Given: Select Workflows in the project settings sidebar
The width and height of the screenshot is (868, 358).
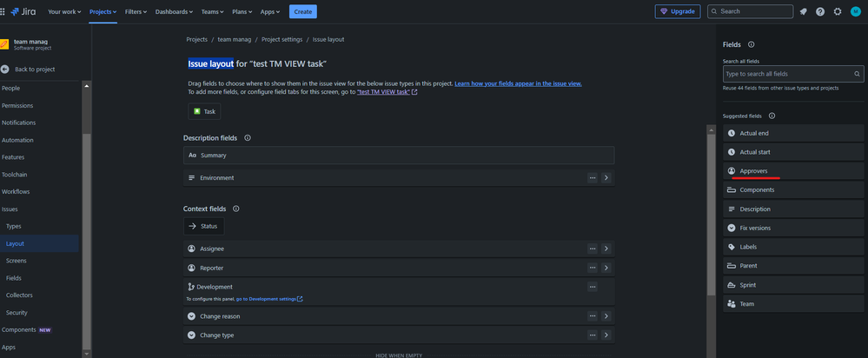Looking at the screenshot, I should click(16, 191).
